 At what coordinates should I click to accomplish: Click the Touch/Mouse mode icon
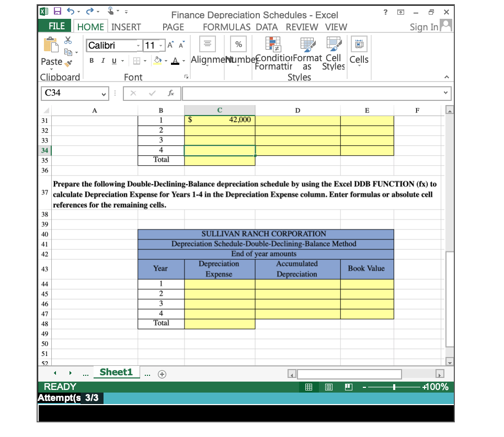click(110, 11)
